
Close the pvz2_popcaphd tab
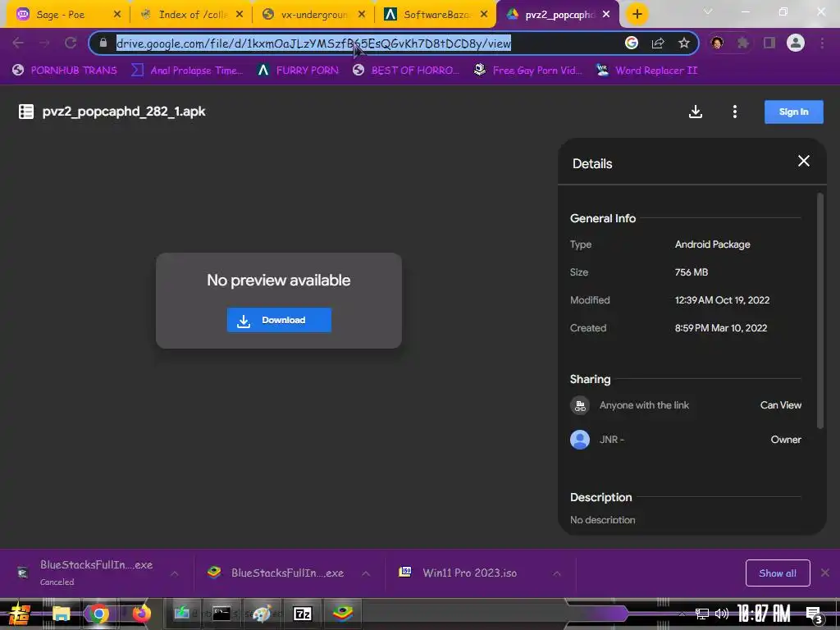(x=606, y=15)
